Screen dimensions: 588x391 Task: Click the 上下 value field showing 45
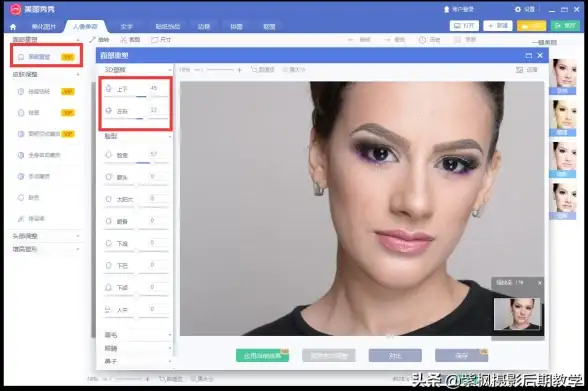pos(158,89)
